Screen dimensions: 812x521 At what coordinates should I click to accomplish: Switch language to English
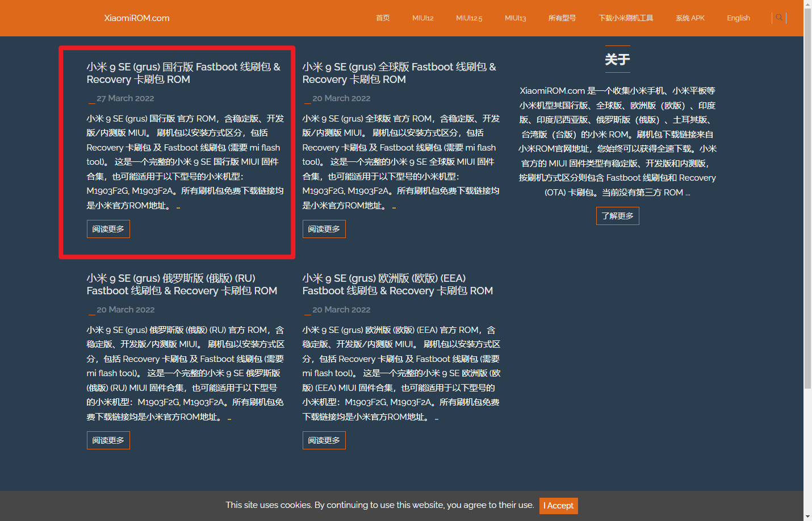738,18
